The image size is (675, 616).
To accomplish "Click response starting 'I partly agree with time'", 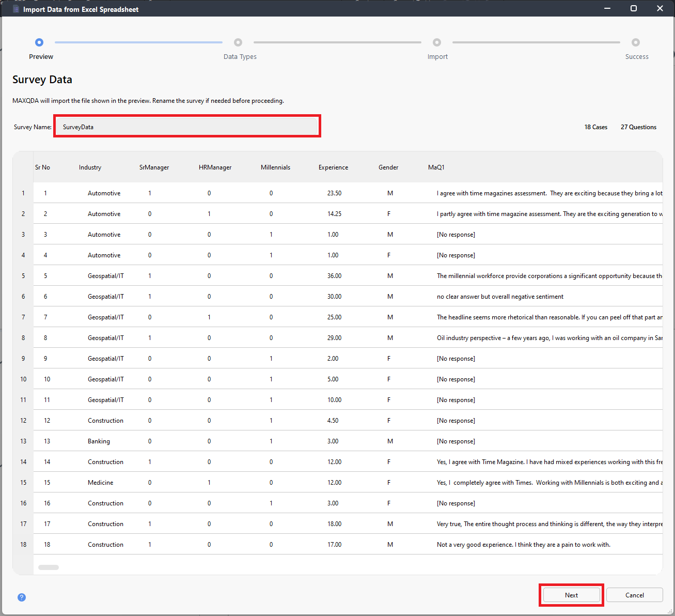I will click(x=550, y=214).
